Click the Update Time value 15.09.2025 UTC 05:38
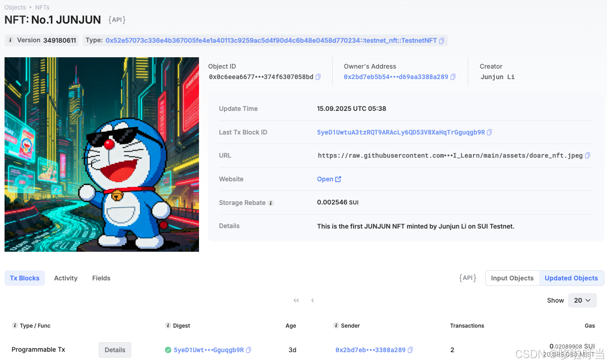This screenshot has width=607, height=364. click(352, 109)
